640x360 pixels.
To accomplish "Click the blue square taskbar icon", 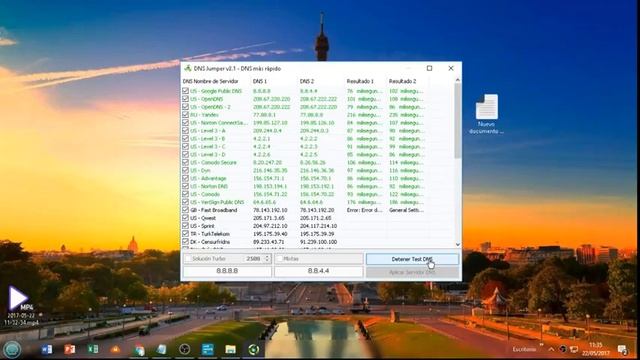I will 208,349.
